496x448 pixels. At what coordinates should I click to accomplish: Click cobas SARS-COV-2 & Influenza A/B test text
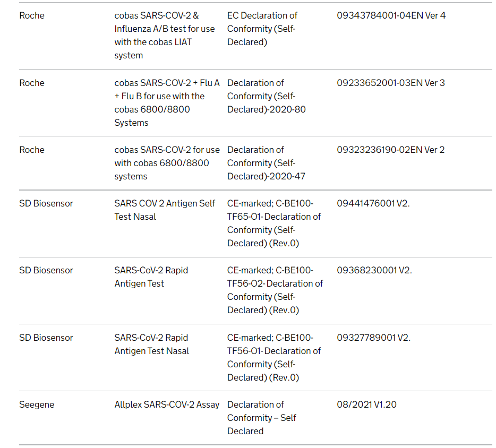coord(165,36)
